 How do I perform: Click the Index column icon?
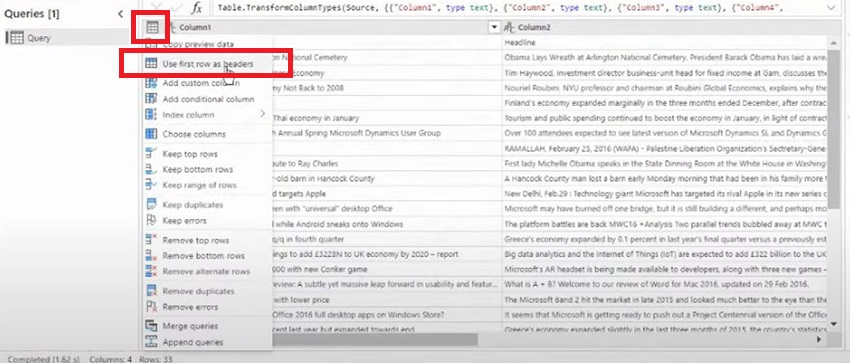(x=151, y=115)
